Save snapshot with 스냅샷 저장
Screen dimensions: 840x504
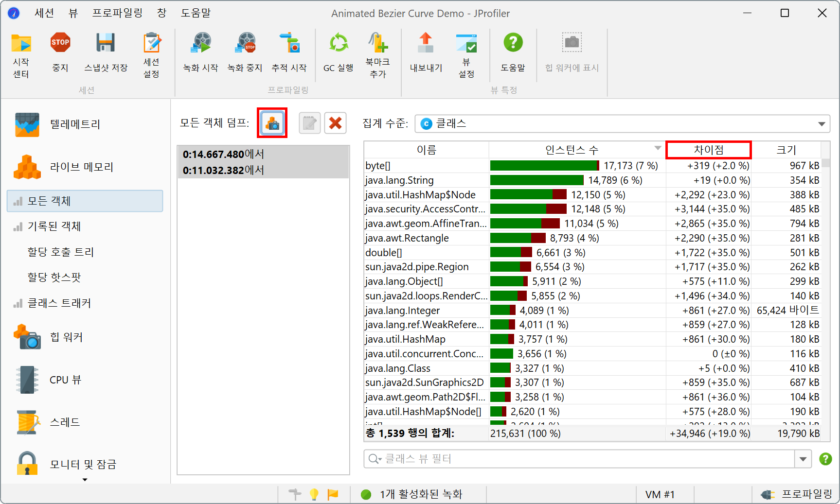pyautogui.click(x=106, y=52)
